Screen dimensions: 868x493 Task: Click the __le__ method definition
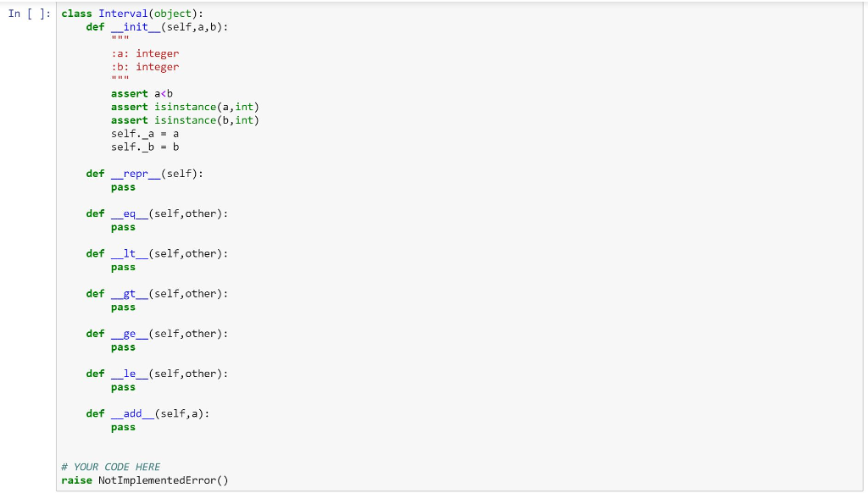(x=157, y=374)
